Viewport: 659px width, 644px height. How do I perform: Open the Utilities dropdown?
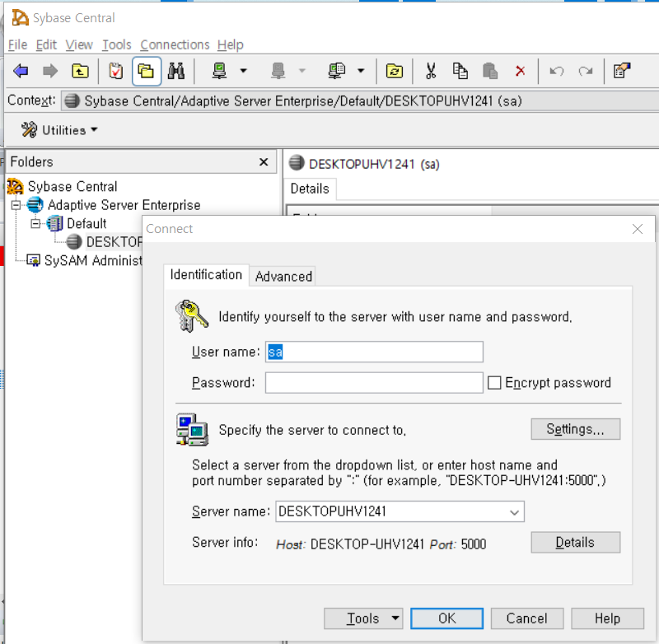click(59, 130)
